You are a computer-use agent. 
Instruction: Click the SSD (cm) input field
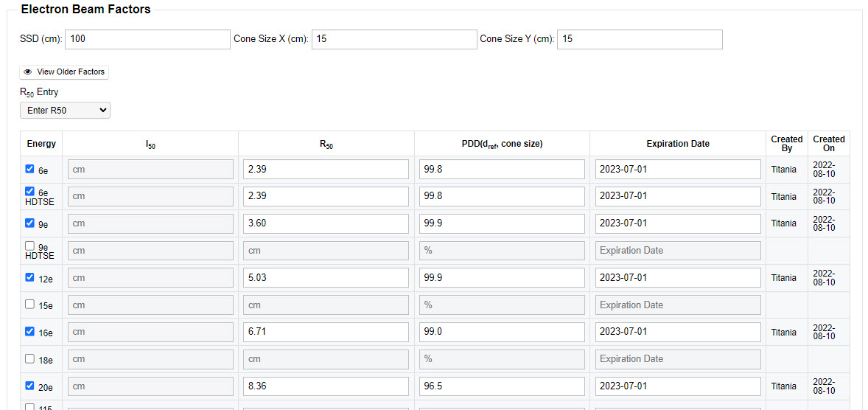(x=147, y=39)
